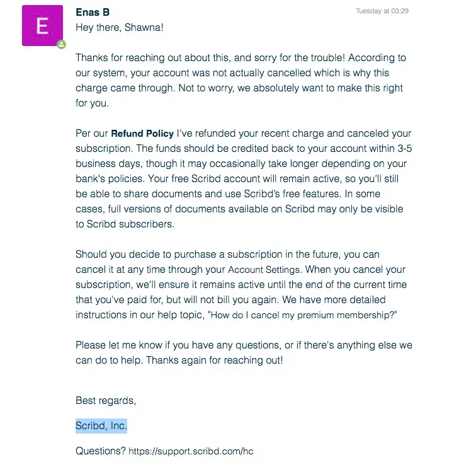Click the "Tuesday at 03:29" timestamp
The image size is (476, 467).
click(382, 11)
